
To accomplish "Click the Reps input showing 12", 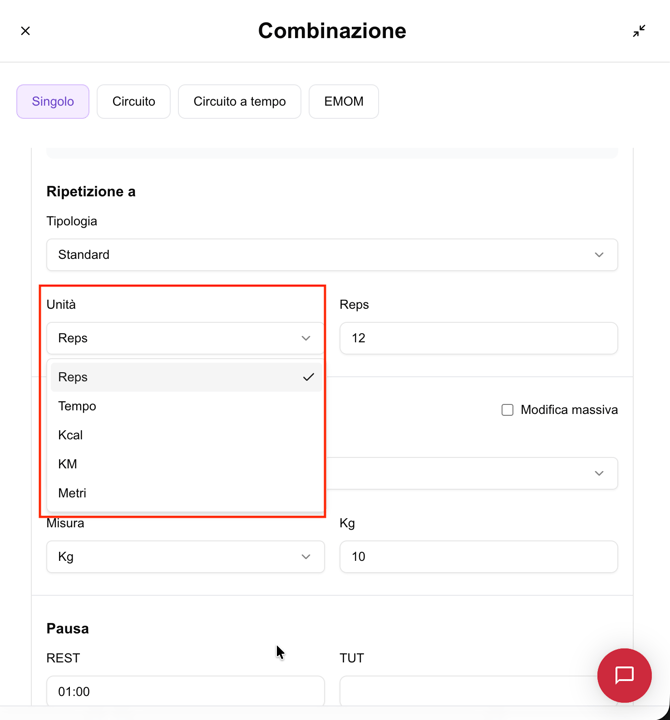I will pyautogui.click(x=478, y=338).
